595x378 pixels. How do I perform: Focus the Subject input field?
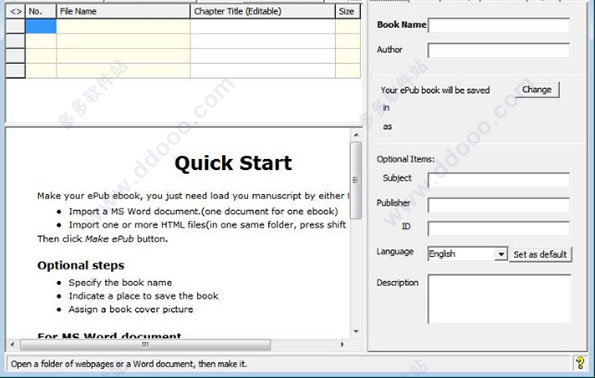click(499, 180)
